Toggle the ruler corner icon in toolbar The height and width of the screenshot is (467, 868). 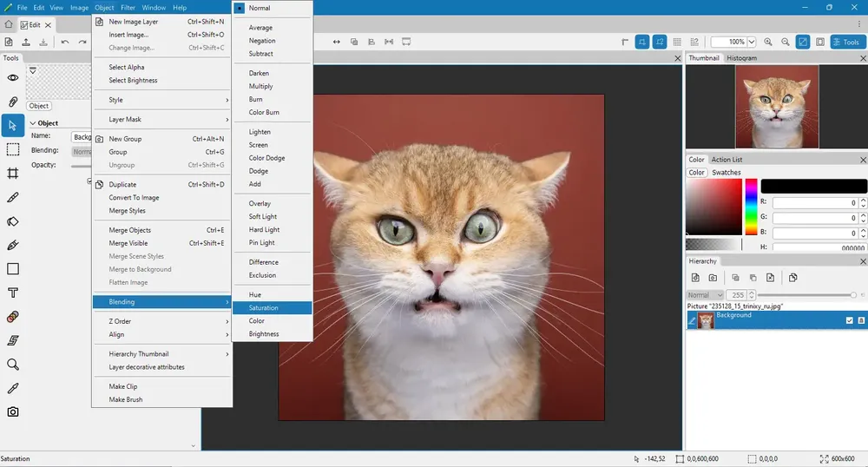[x=625, y=42]
